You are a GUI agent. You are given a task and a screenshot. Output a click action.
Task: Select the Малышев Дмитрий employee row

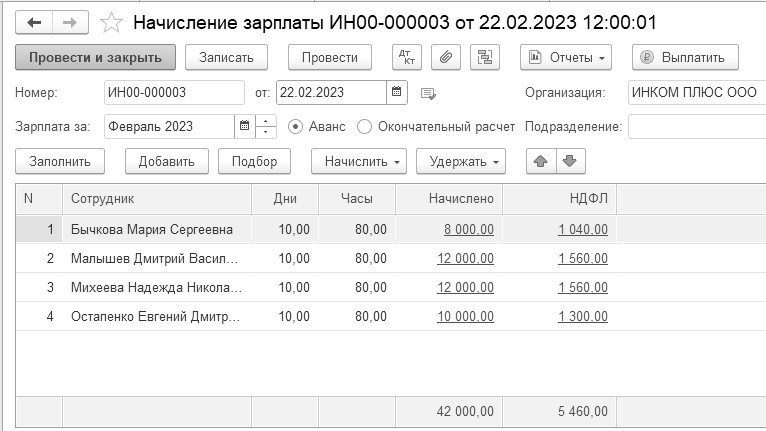(x=155, y=259)
